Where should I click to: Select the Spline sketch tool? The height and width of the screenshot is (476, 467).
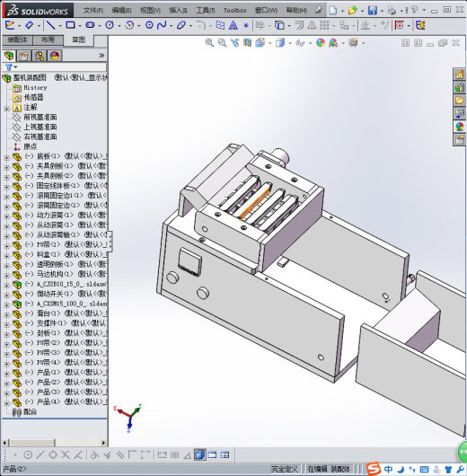point(162,25)
